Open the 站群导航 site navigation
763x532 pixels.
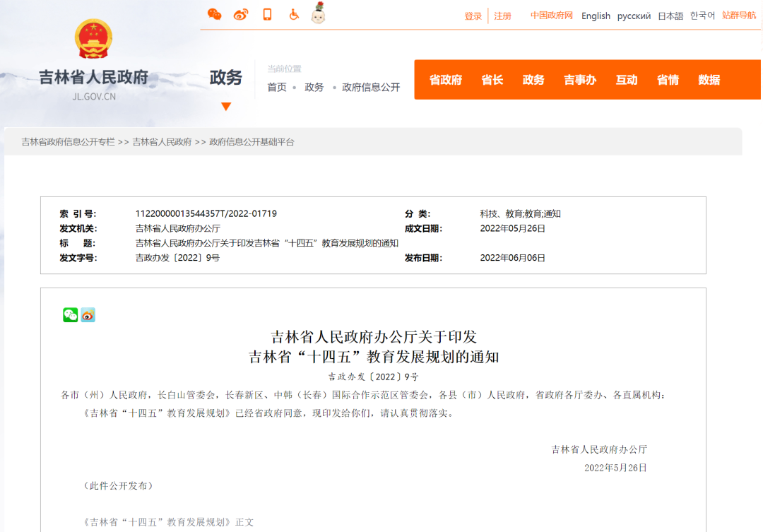pos(739,16)
